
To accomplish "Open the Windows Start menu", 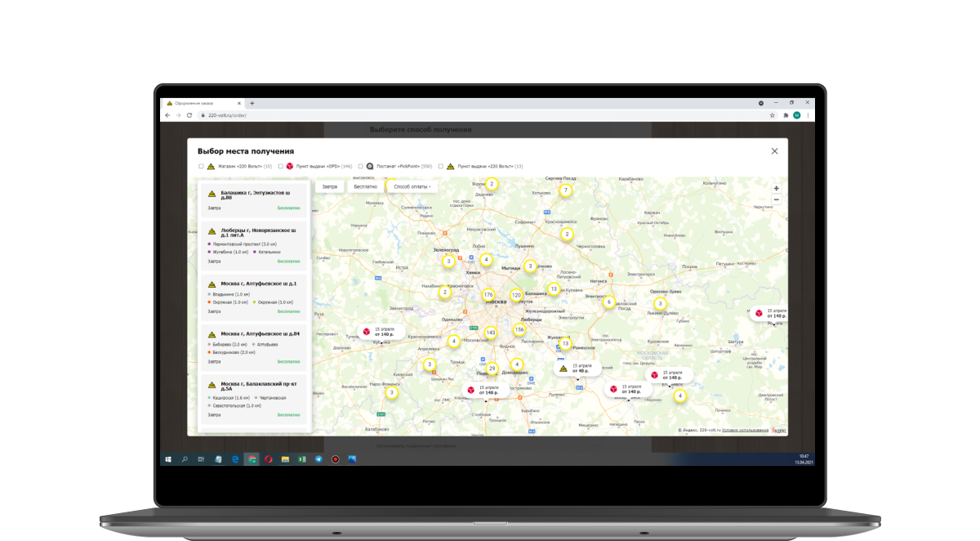I will [168, 459].
